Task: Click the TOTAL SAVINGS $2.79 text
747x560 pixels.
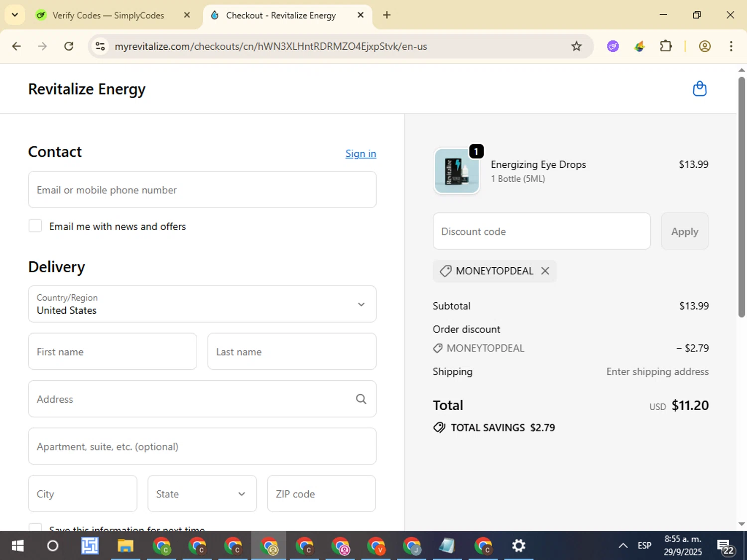Action: point(502,428)
